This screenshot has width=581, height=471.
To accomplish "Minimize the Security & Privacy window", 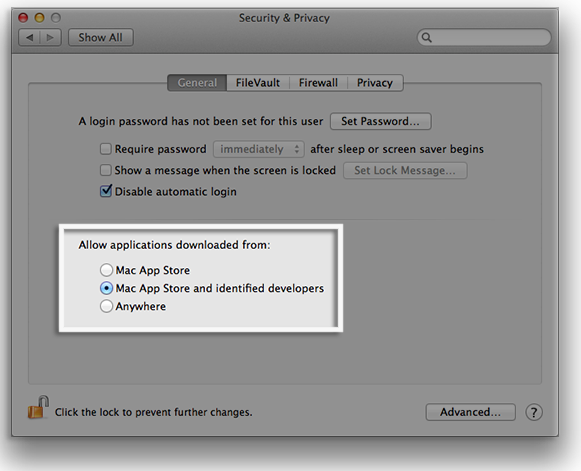I will click(x=39, y=17).
